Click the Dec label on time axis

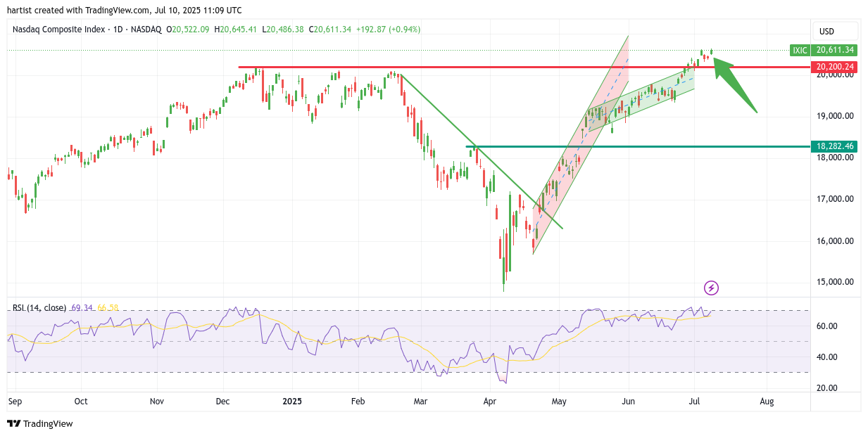click(223, 402)
